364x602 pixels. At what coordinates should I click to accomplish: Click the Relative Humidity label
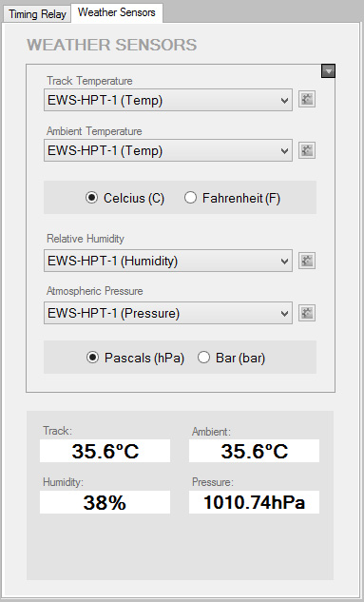[x=86, y=239]
